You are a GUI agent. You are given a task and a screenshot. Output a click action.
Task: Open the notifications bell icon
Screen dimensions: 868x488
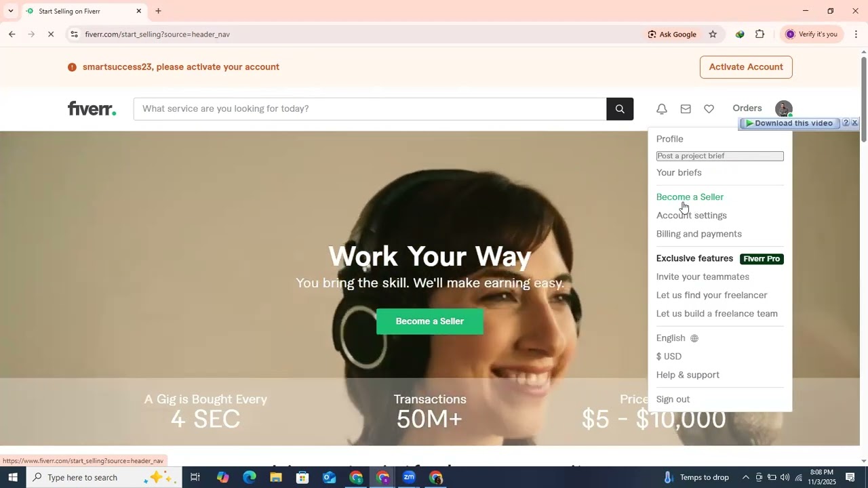click(662, 108)
